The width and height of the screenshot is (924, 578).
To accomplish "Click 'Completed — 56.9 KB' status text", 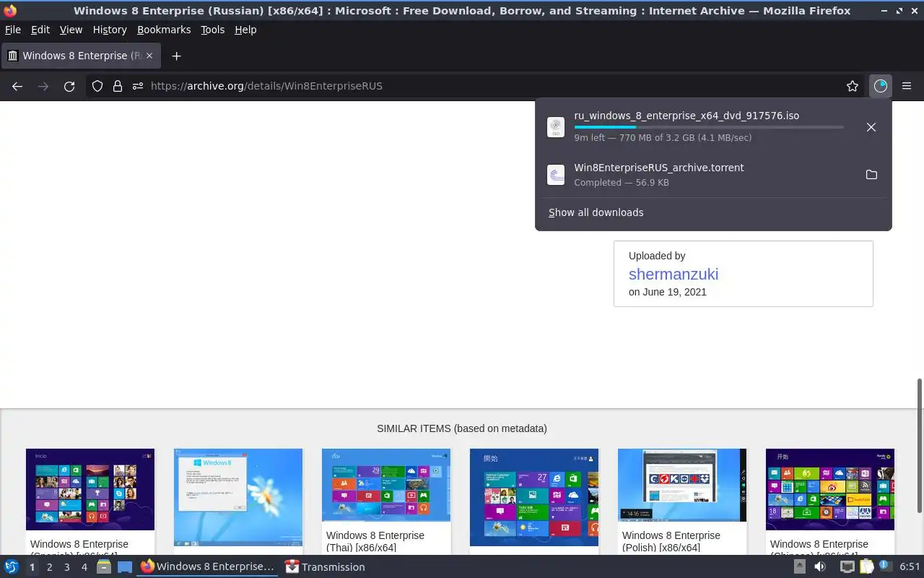I will click(622, 183).
